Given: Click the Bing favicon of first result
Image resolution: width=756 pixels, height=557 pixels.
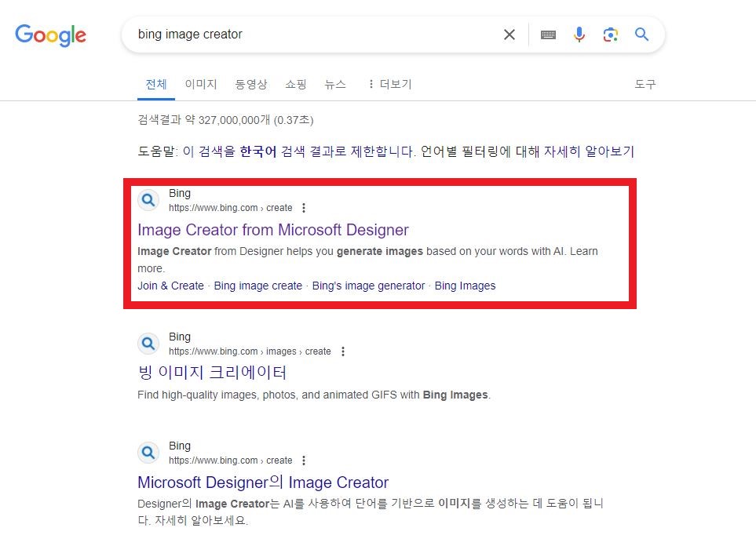Looking at the screenshot, I should point(148,199).
